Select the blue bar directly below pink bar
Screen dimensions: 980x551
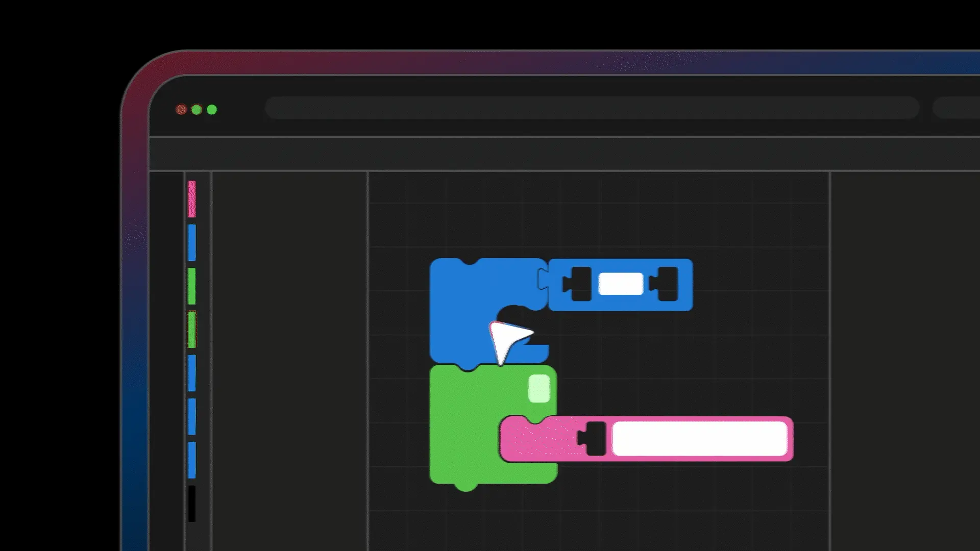pos(192,242)
